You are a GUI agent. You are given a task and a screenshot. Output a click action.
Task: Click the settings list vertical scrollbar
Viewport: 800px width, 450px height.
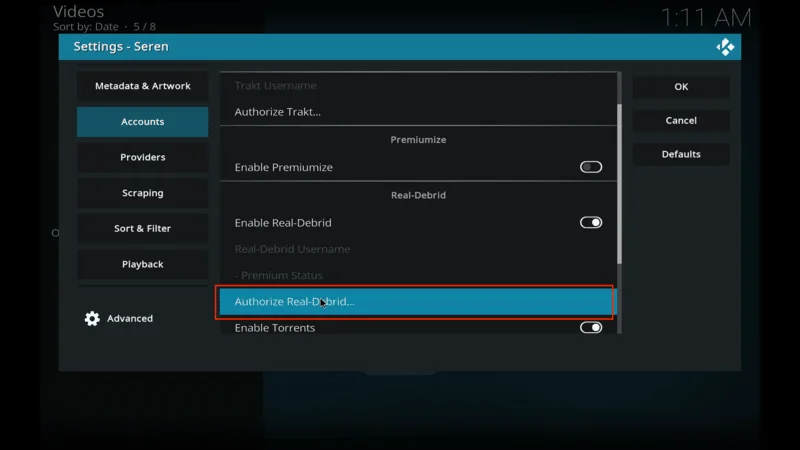coord(619,184)
